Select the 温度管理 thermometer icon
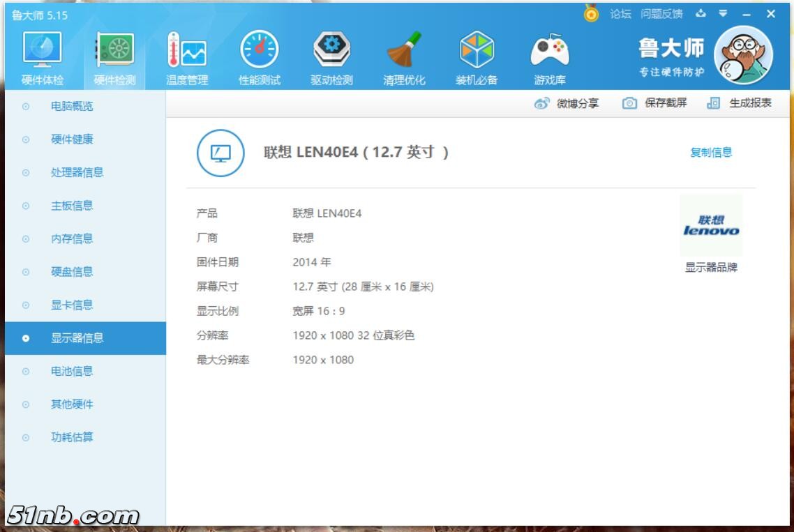 pos(186,52)
